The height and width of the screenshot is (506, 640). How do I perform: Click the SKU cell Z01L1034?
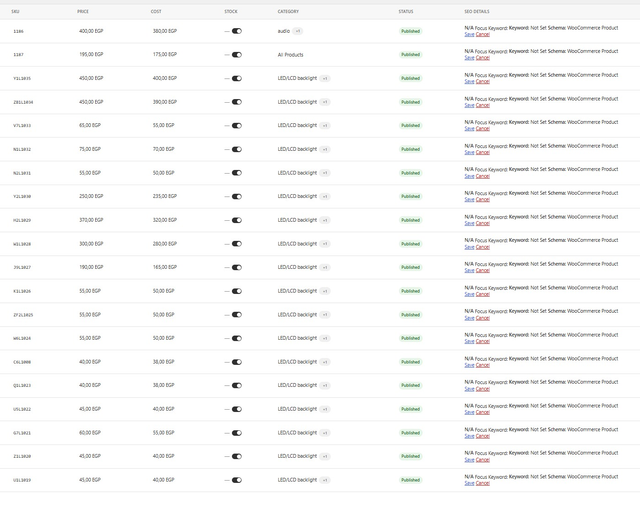[23, 102]
